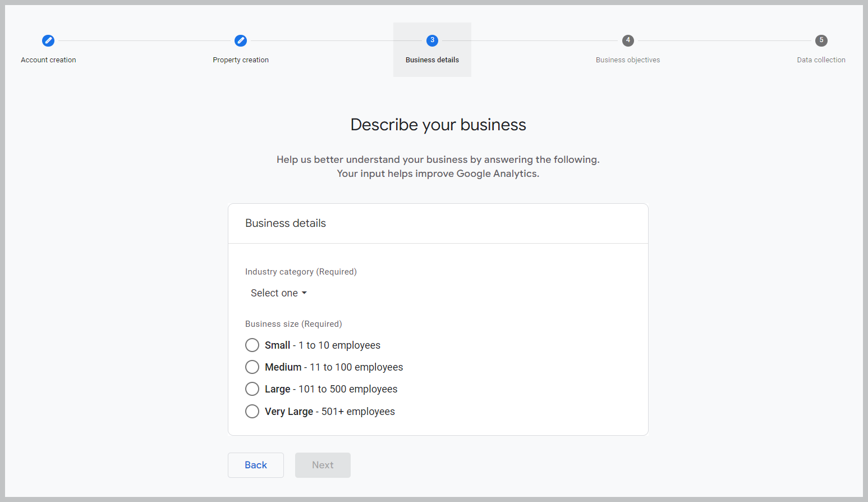Click the Property creation pencil step icon
The width and height of the screenshot is (868, 502).
(x=241, y=40)
